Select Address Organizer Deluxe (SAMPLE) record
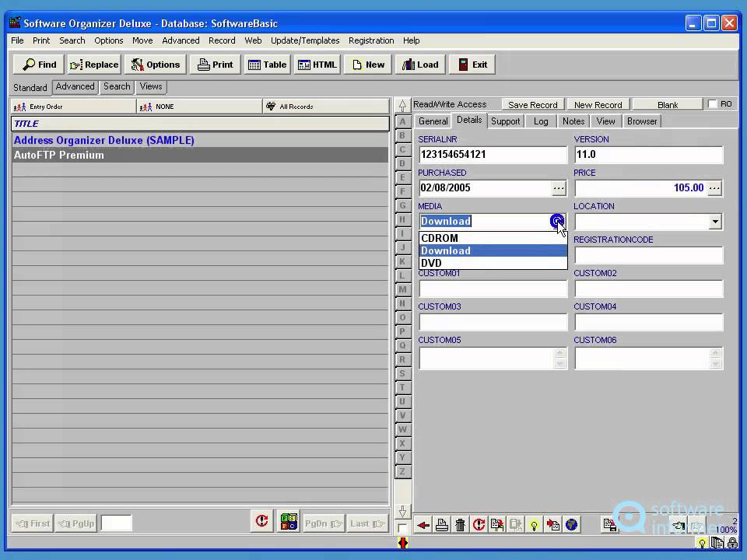747x560 pixels. [200, 141]
